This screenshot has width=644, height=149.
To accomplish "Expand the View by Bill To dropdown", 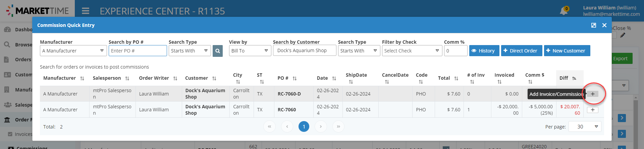I will click(x=250, y=51).
